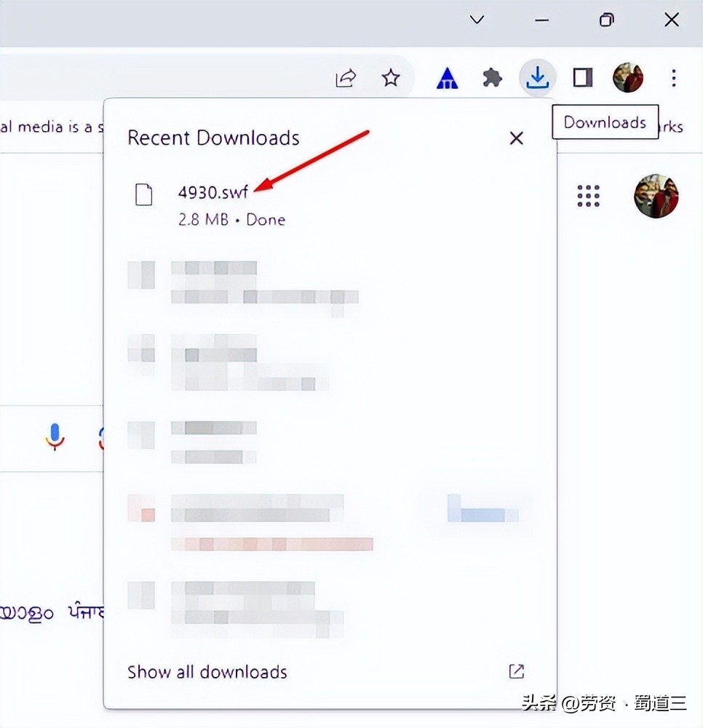
Task: Open Chrome's three-dot menu
Action: pyautogui.click(x=674, y=78)
